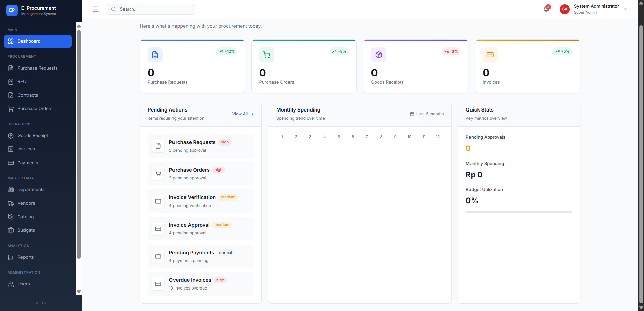Open the Contracts page
This screenshot has width=644, height=311.
click(28, 95)
